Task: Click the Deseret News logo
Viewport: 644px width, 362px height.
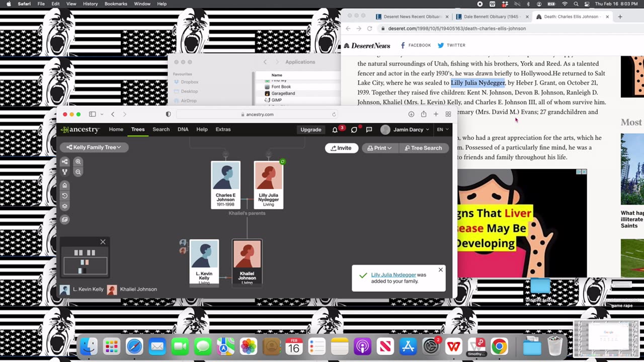Action: (x=367, y=45)
